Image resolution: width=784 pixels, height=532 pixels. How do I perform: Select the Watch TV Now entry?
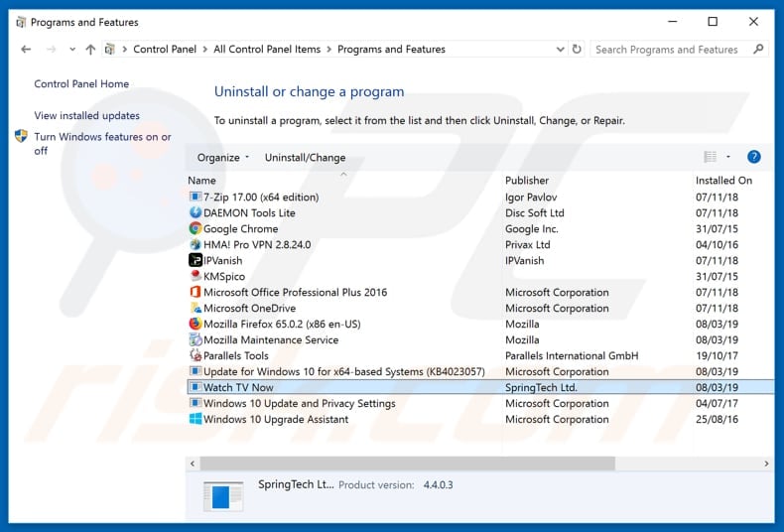point(480,387)
